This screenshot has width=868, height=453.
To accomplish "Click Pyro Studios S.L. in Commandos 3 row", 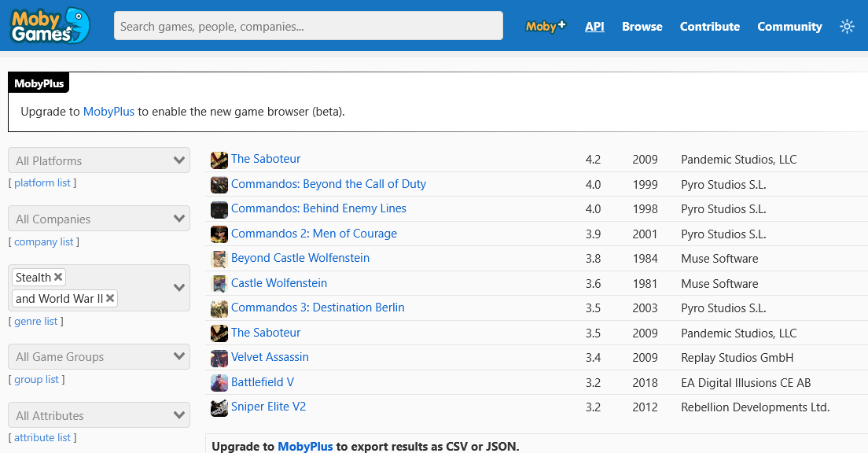I will click(723, 308).
